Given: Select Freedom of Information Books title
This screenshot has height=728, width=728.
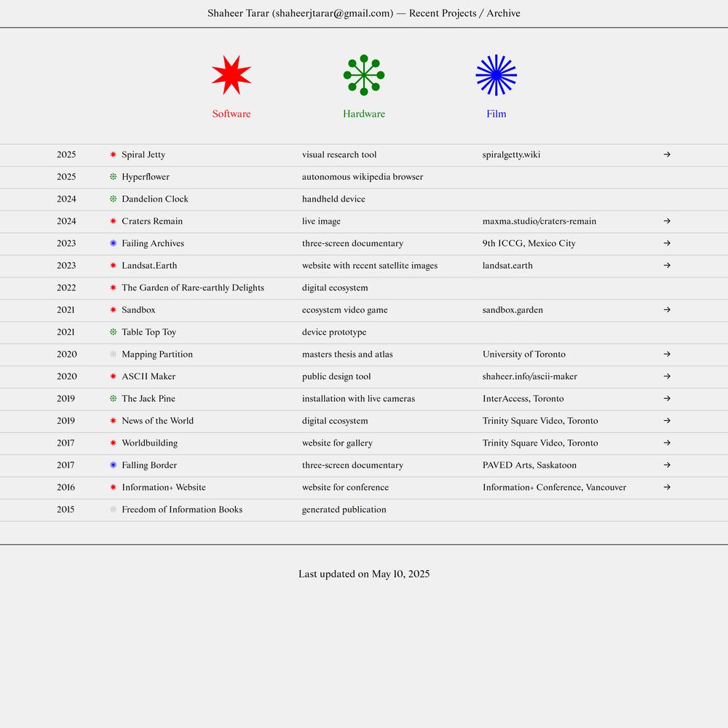Looking at the screenshot, I should point(182,510).
